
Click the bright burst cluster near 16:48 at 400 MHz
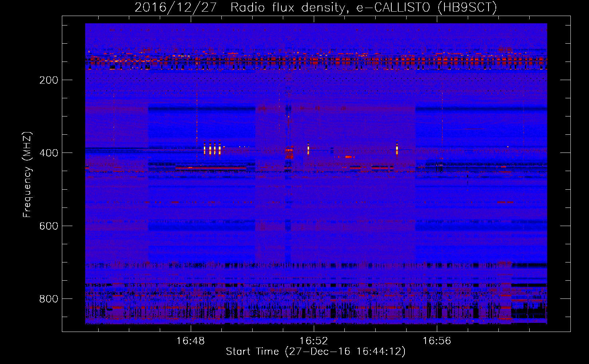pos(212,148)
